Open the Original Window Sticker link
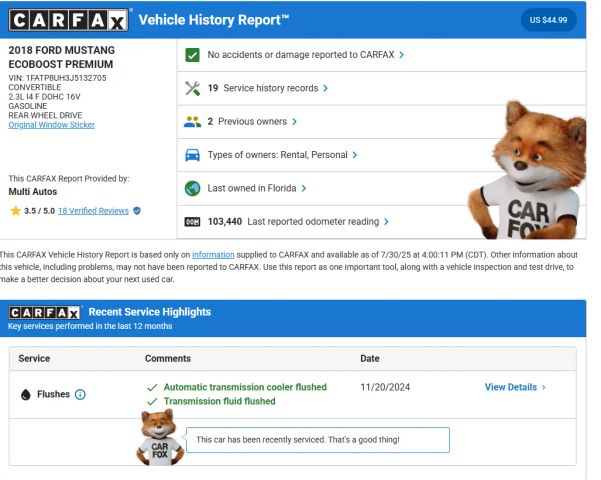The height and width of the screenshot is (480, 601). click(x=51, y=125)
